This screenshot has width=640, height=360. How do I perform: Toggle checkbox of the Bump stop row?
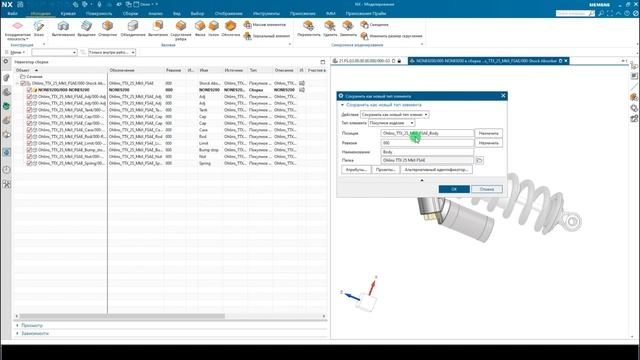click(29, 150)
